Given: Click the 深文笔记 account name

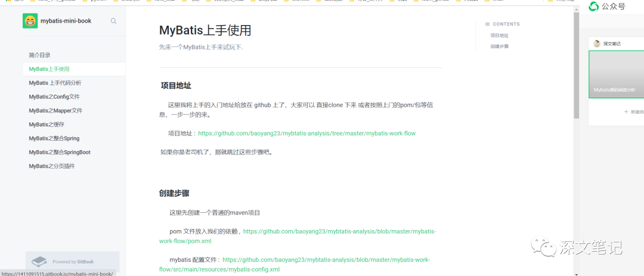Looking at the screenshot, I should [612, 44].
